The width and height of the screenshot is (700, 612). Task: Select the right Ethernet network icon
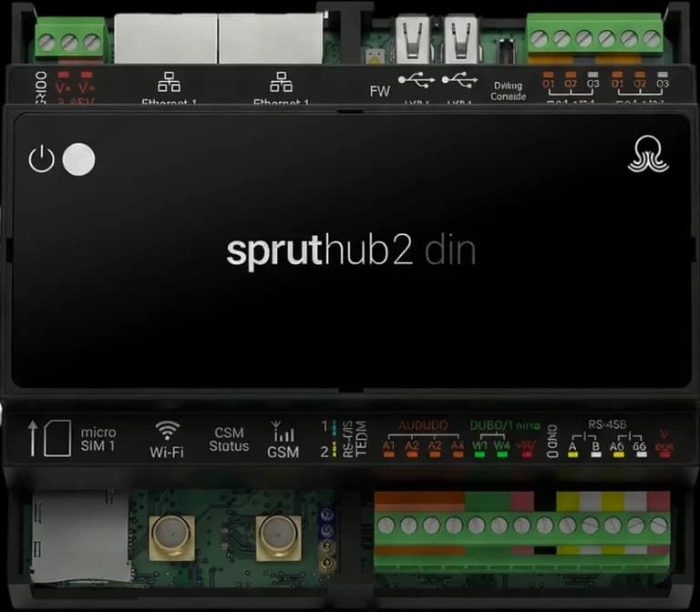tap(282, 82)
